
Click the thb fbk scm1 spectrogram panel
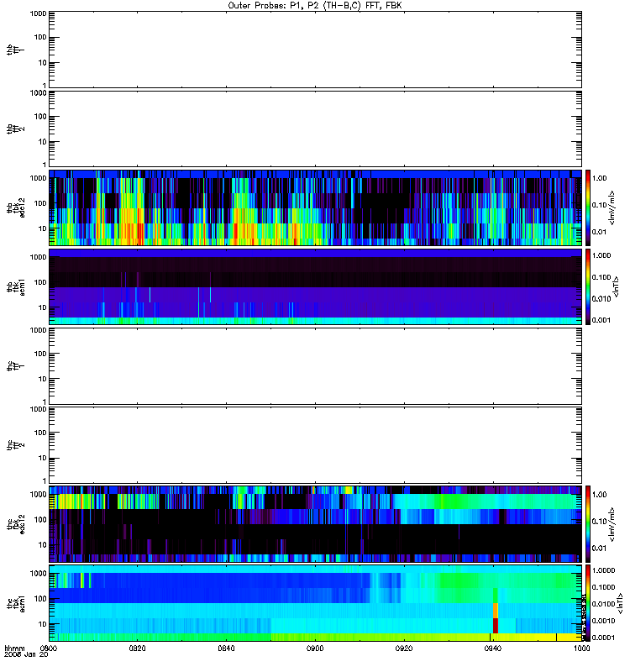316,286
